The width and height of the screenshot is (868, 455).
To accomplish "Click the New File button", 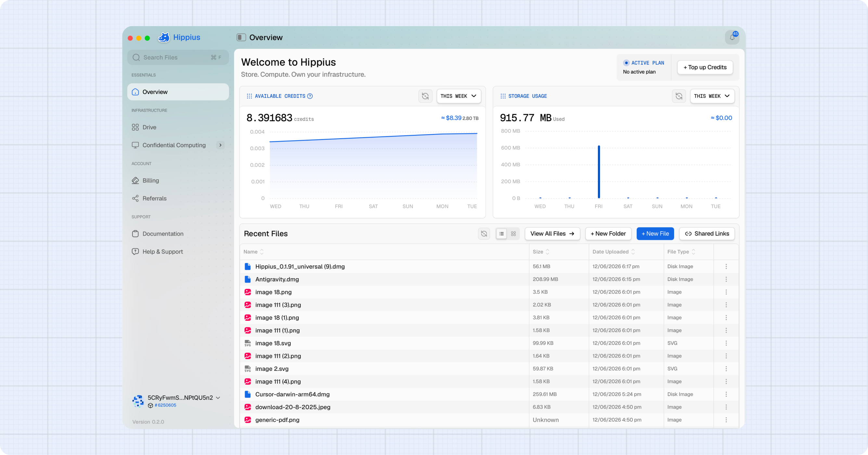I will click(x=655, y=234).
